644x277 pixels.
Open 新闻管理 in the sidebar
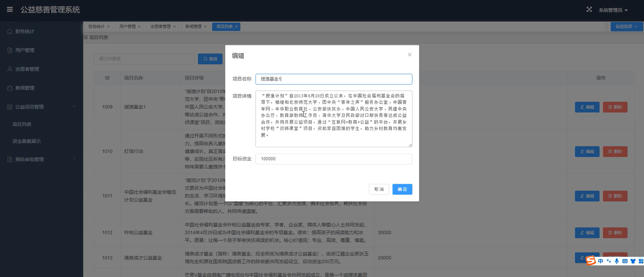(41, 88)
